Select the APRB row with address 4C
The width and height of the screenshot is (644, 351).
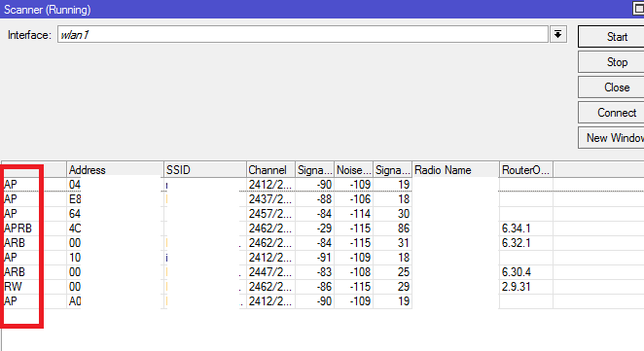tap(322, 228)
